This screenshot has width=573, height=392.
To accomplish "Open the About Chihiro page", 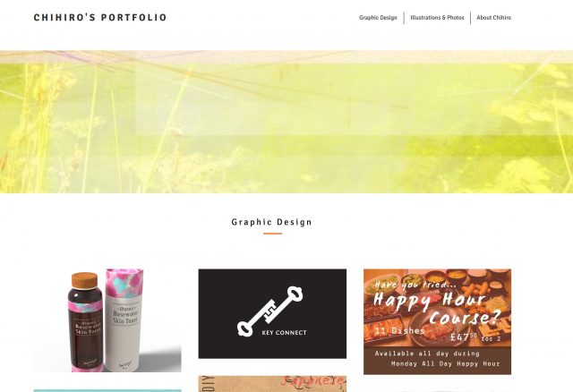I will pos(493,18).
